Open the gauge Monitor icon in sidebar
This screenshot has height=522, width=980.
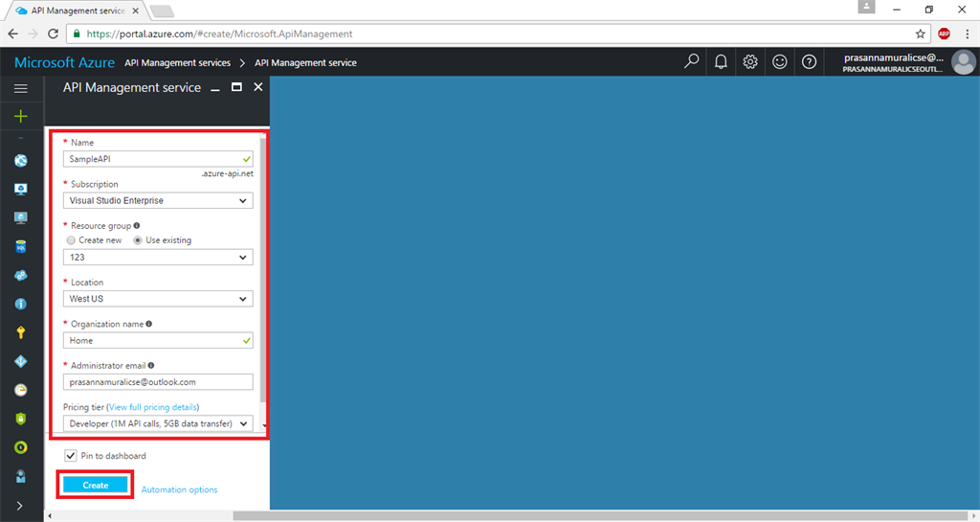(x=21, y=390)
